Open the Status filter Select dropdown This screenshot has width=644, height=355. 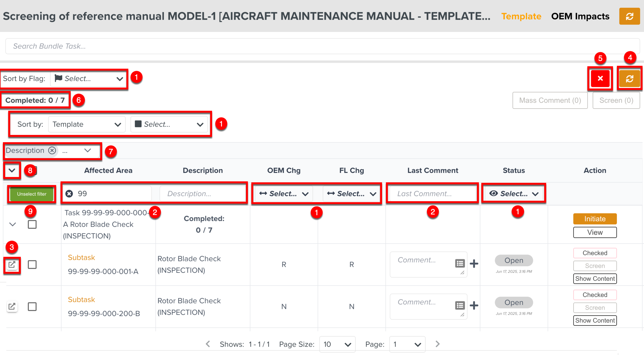pos(513,194)
